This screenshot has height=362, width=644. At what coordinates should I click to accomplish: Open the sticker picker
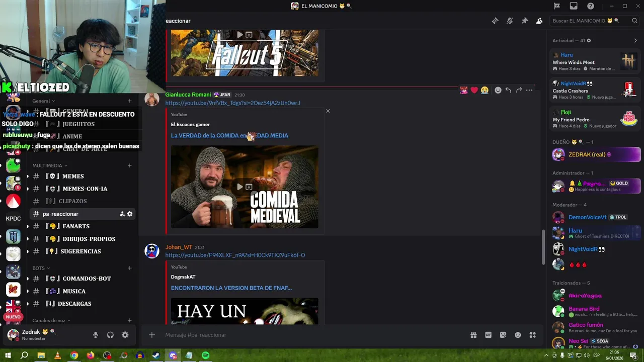[x=503, y=335]
